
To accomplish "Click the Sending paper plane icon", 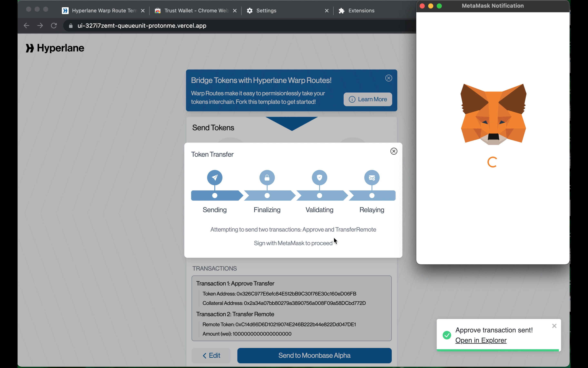I will (215, 178).
